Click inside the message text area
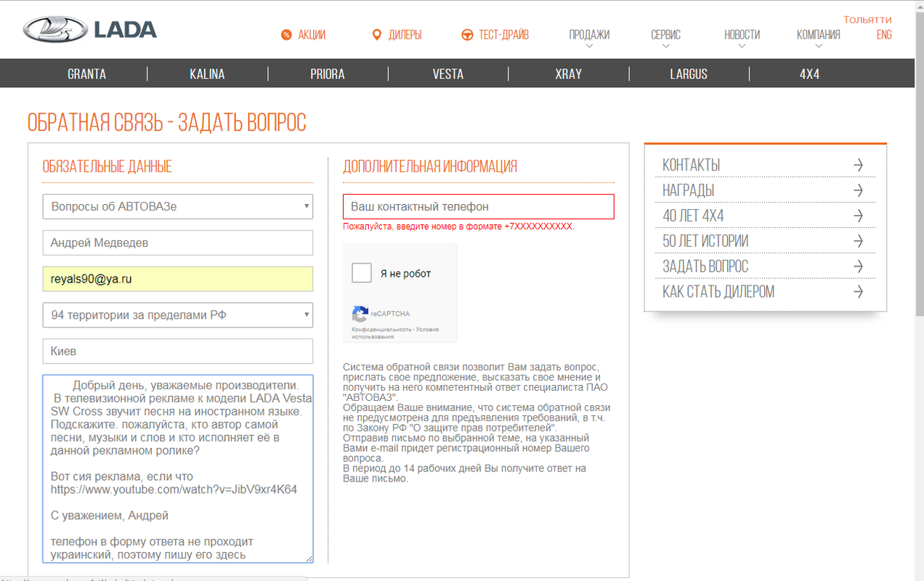 coord(178,468)
